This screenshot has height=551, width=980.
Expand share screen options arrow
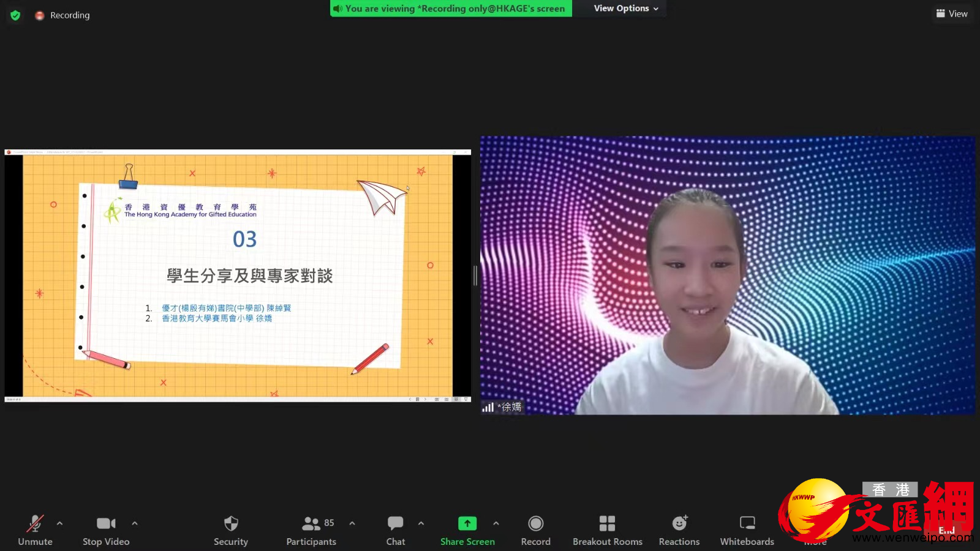click(x=496, y=523)
